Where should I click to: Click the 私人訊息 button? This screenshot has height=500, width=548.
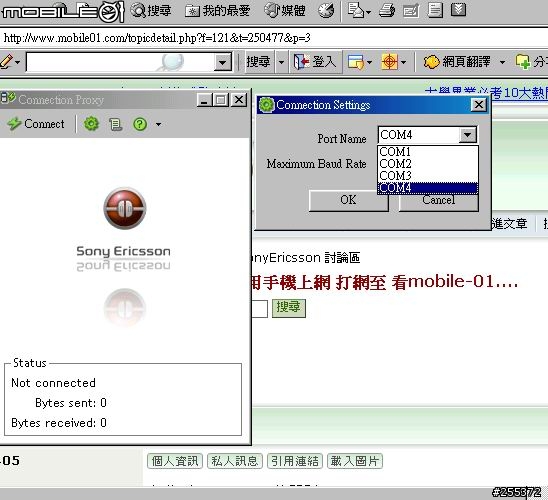pos(235,461)
